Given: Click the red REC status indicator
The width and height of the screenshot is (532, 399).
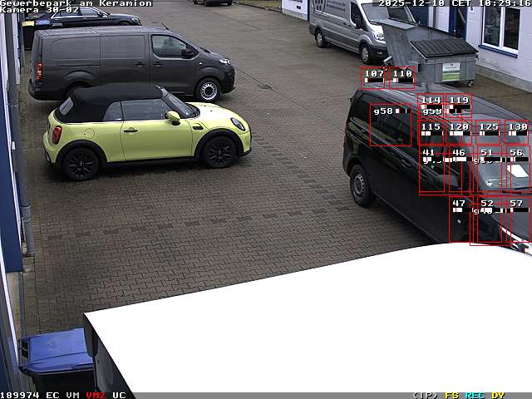Looking at the screenshot, I should tap(475, 395).
